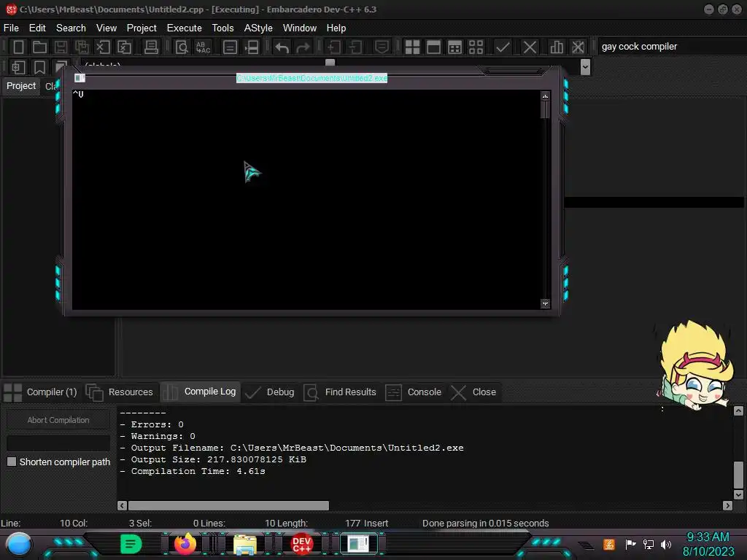Click the Goto function list icon
Image resolution: width=747 pixels, height=560 pixels.
click(x=230, y=47)
